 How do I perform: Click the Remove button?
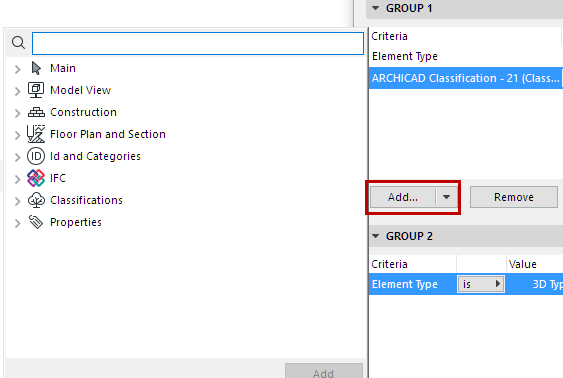pos(514,197)
